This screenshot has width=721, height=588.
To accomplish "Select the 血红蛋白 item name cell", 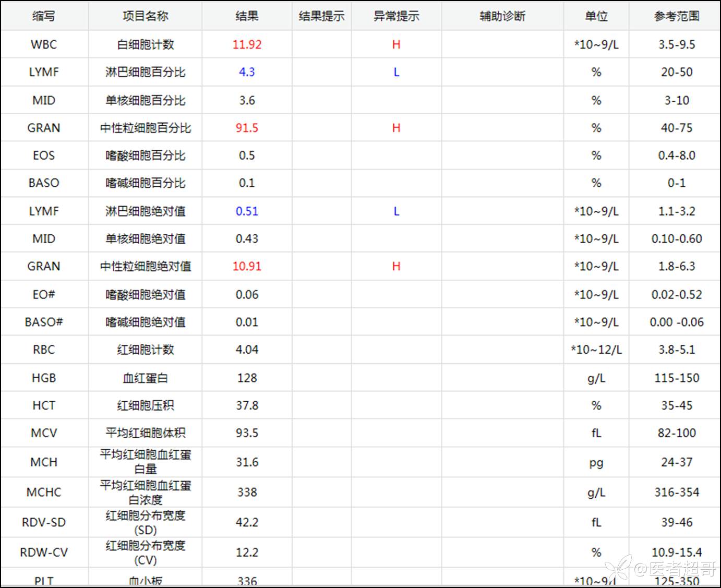I will tap(145, 378).
